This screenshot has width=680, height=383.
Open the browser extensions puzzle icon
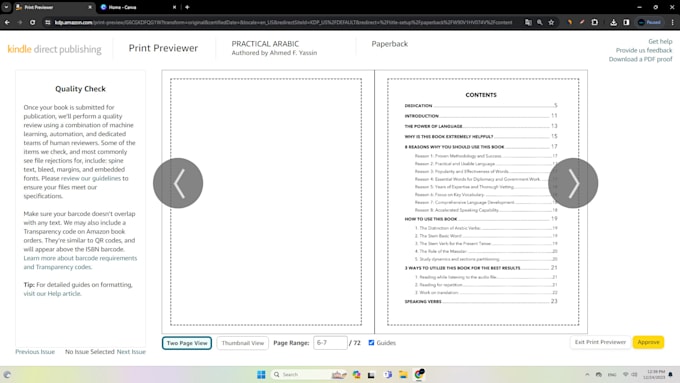pos(595,22)
